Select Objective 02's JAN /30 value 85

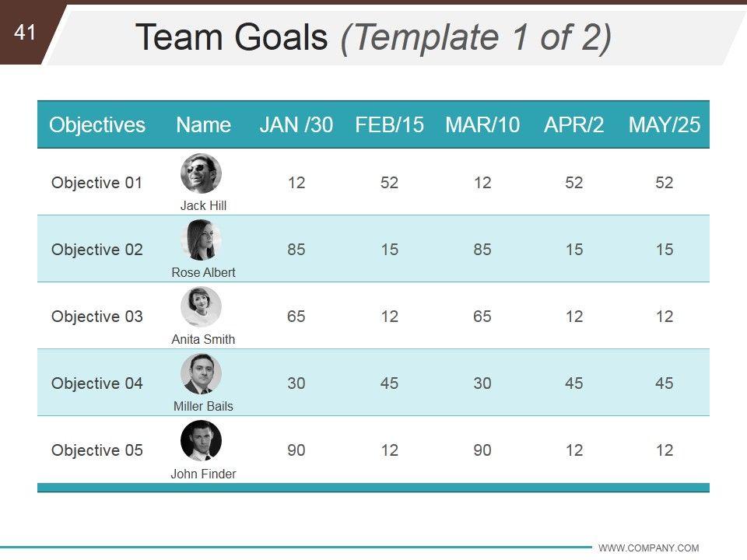pos(296,250)
